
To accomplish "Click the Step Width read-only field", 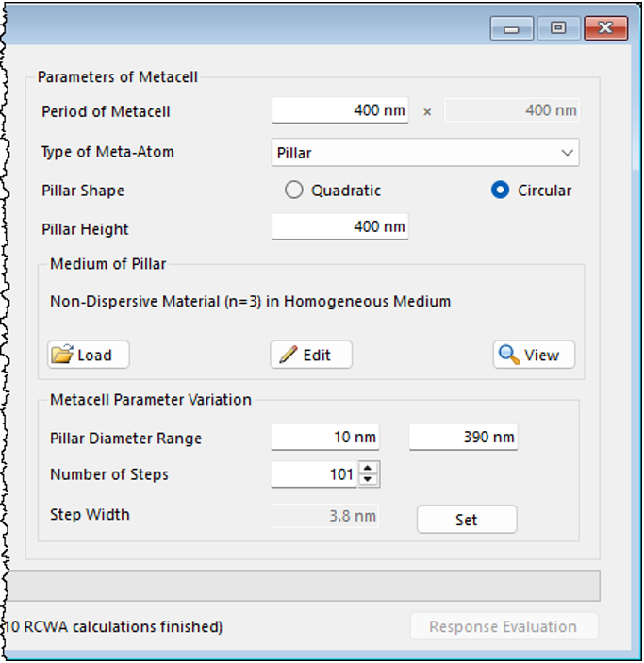I will point(326,516).
